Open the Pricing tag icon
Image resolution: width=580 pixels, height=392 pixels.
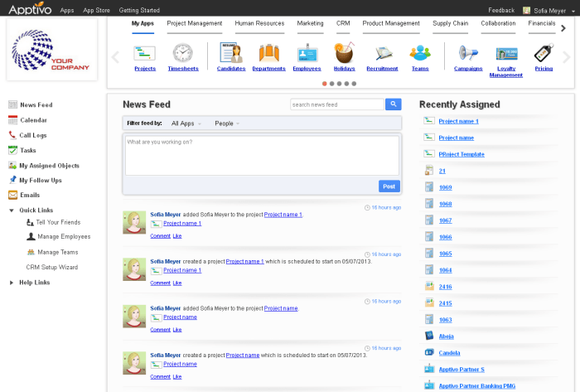tap(544, 53)
